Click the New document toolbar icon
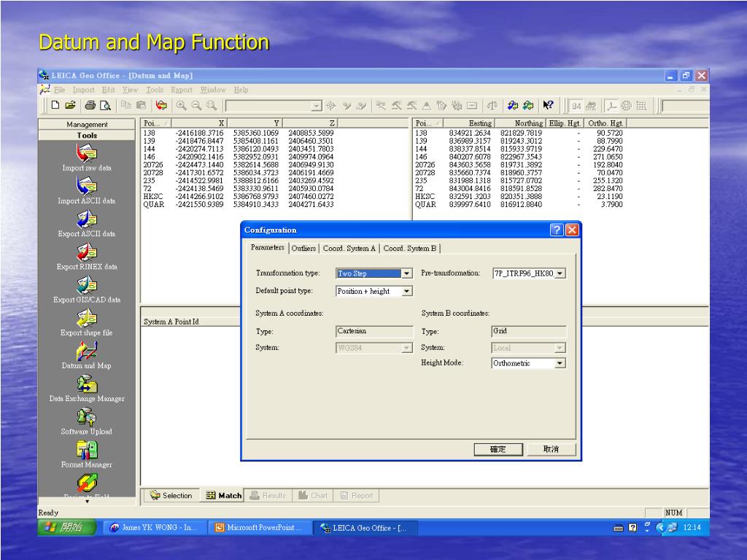This screenshot has width=747, height=560. coord(55,105)
